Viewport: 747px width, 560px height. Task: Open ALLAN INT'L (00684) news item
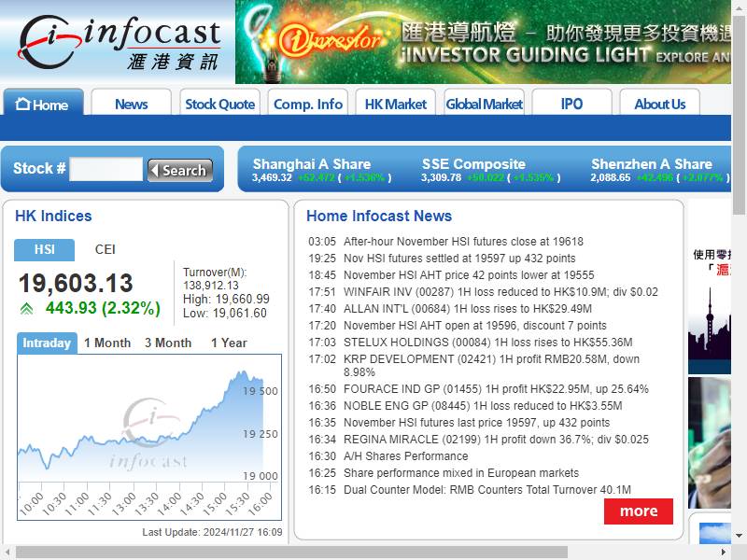[x=468, y=309]
